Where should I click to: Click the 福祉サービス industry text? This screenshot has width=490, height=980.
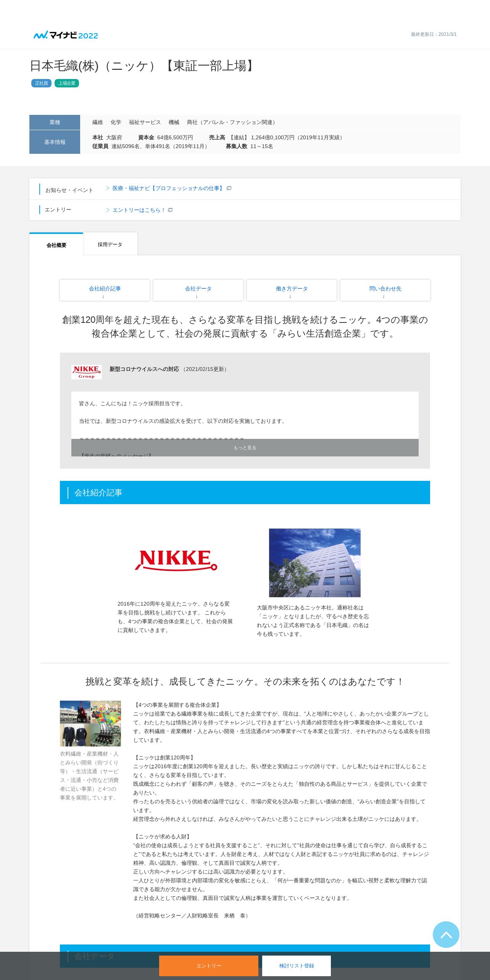[x=145, y=122]
